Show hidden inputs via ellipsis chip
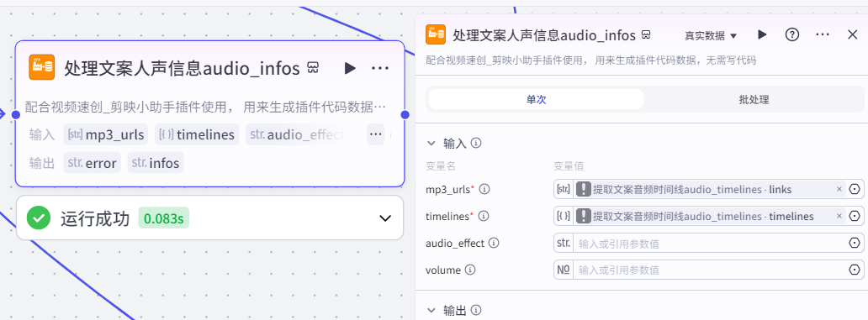This screenshot has width=868, height=320. pyautogui.click(x=375, y=134)
